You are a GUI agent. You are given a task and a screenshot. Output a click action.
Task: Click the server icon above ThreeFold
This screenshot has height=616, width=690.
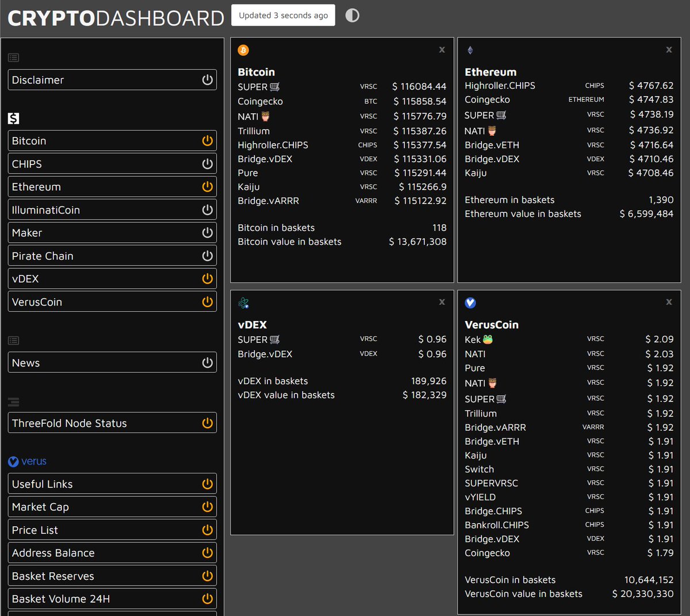click(14, 401)
